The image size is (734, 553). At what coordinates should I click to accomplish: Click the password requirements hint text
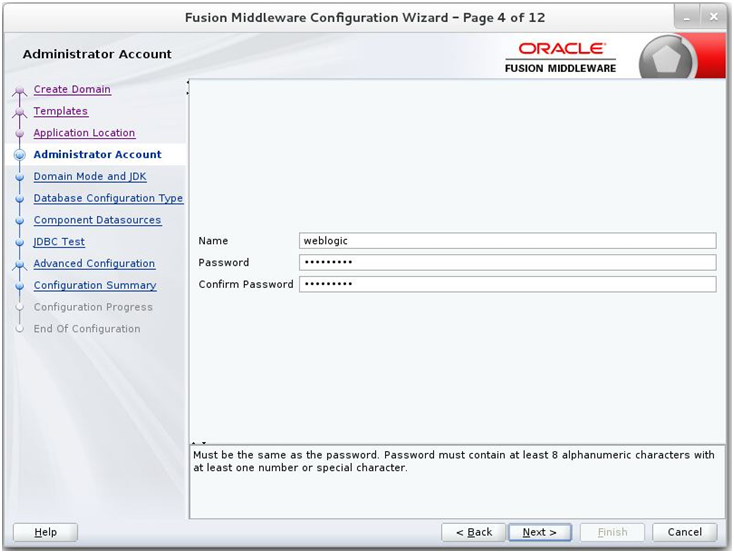coord(454,461)
